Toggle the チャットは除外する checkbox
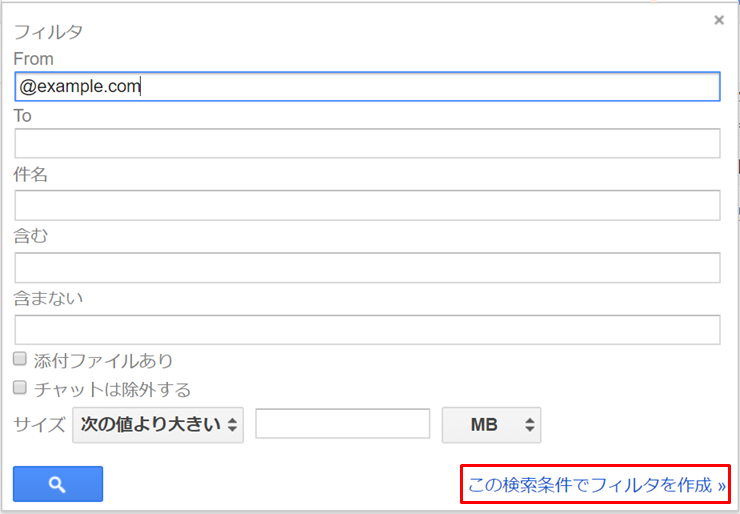Image resolution: width=740 pixels, height=514 pixels. (20, 388)
